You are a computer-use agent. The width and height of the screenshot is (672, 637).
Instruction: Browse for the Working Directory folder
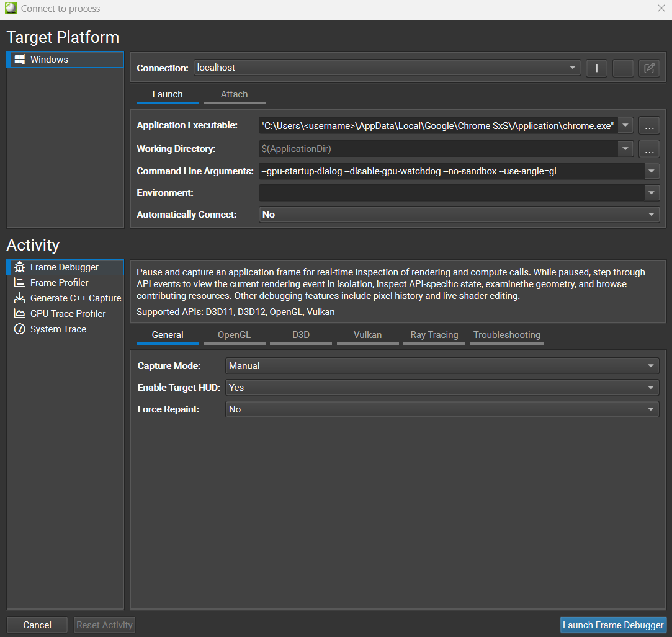coord(649,149)
